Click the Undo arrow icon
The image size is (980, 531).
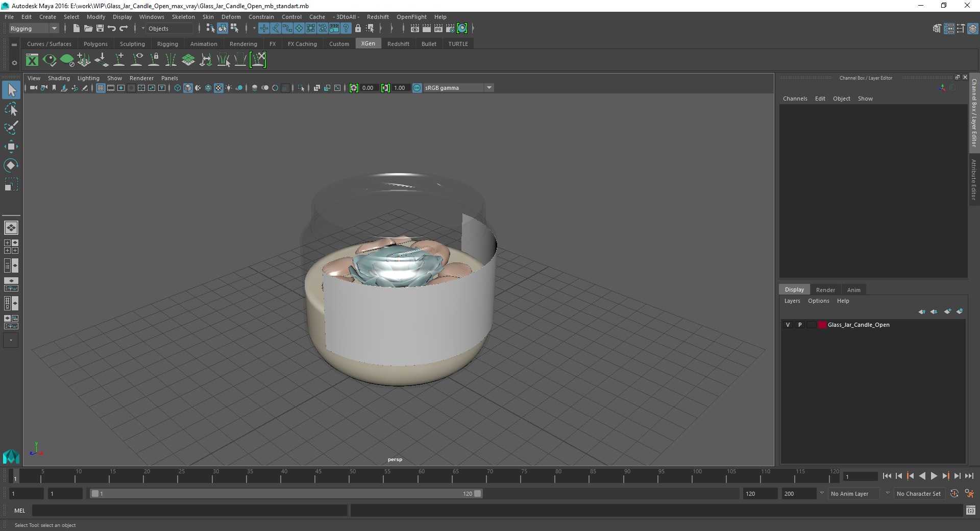point(111,29)
